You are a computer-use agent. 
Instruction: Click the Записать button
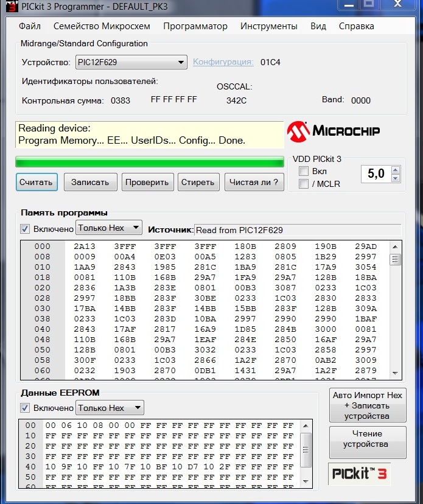coord(90,182)
